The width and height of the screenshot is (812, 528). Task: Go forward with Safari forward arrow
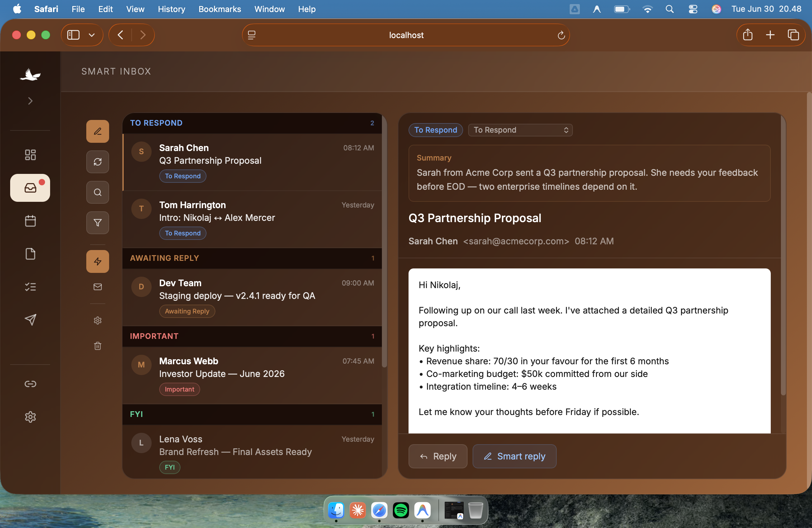[143, 35]
